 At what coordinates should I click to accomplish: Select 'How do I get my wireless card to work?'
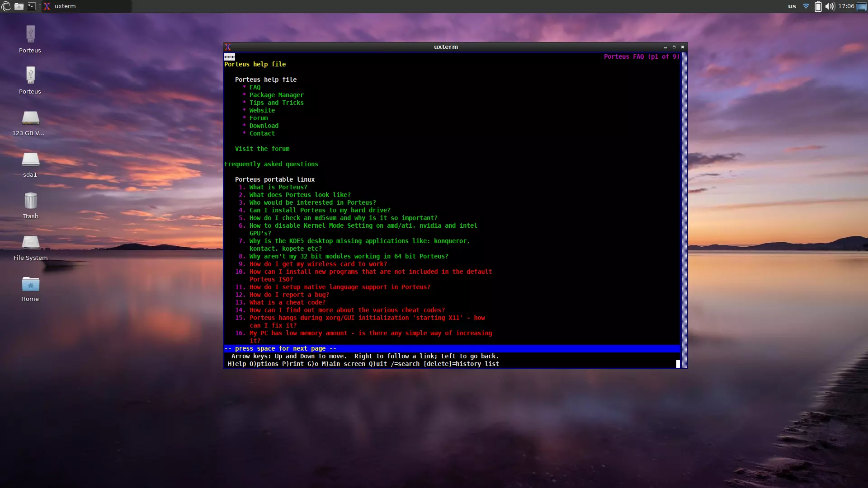click(x=318, y=264)
